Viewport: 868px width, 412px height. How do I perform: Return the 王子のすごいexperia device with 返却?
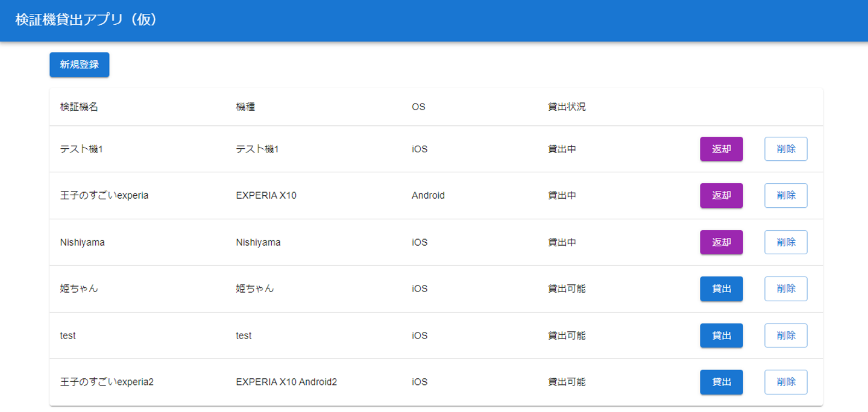coord(722,195)
